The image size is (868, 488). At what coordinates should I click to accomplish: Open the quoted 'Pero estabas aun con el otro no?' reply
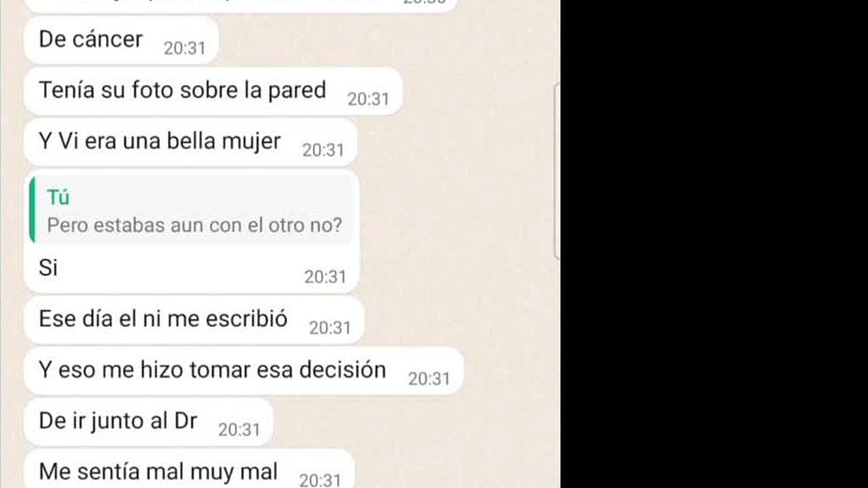point(194,225)
